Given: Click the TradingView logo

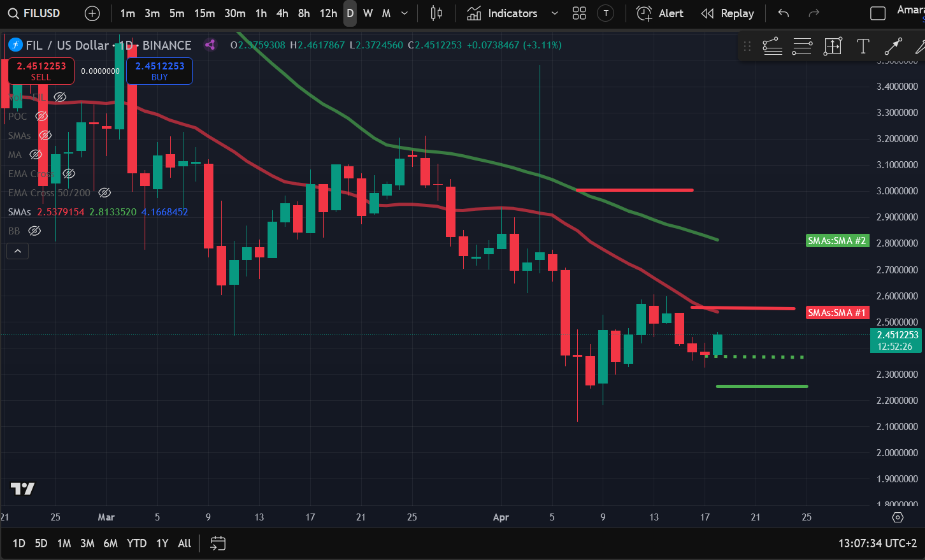Looking at the screenshot, I should (x=23, y=489).
